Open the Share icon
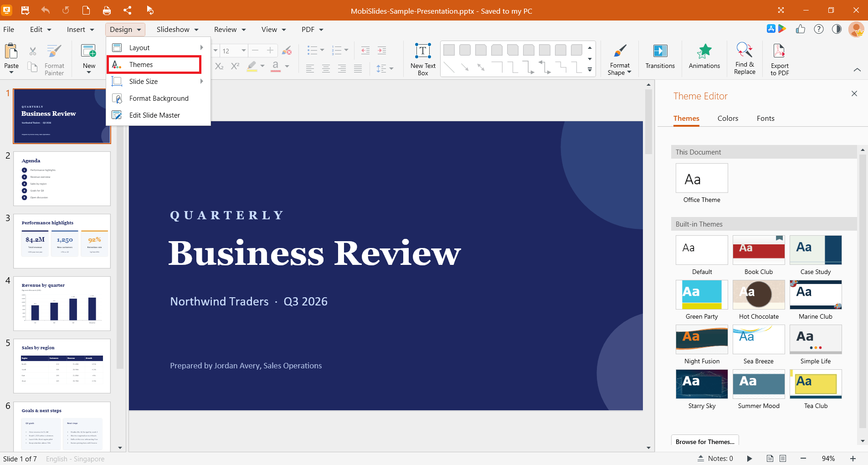The image size is (868, 465). [x=128, y=10]
